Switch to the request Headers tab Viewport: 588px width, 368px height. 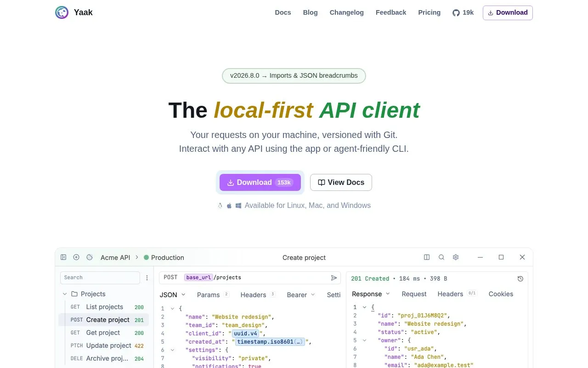tap(258, 294)
